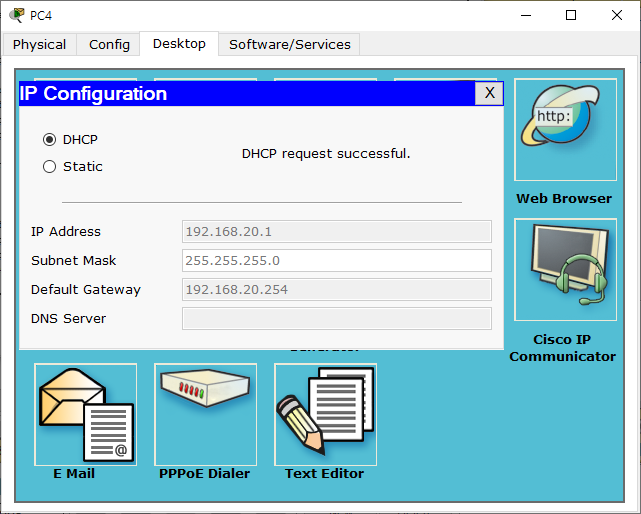This screenshot has width=641, height=514.
Task: Open the E Mail application
Action: pos(85,414)
